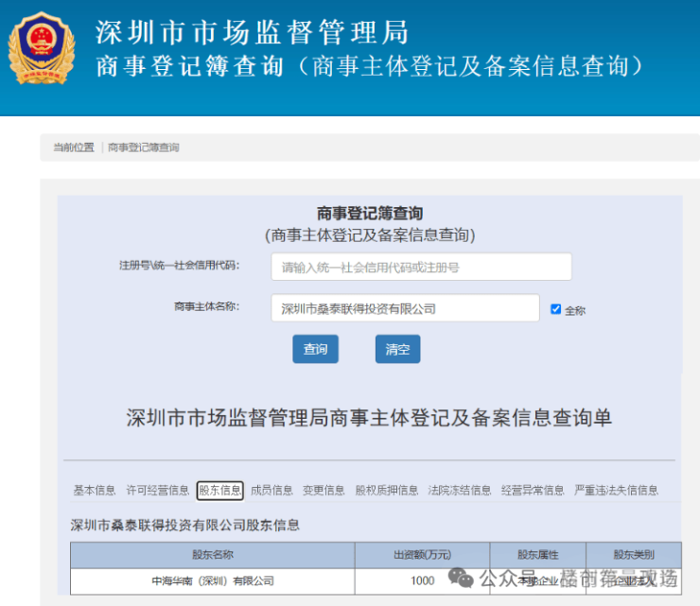
Task: Click the 股东名称 column header
Action: tap(213, 555)
